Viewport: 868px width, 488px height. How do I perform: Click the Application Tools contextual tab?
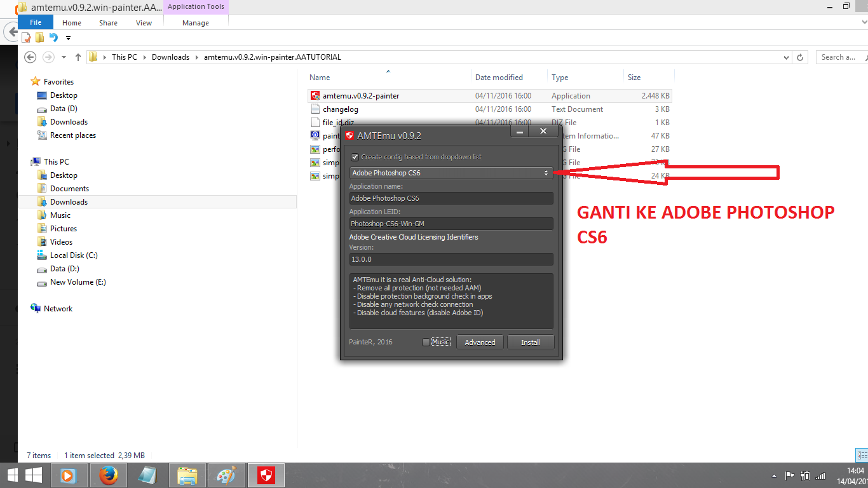click(x=196, y=7)
